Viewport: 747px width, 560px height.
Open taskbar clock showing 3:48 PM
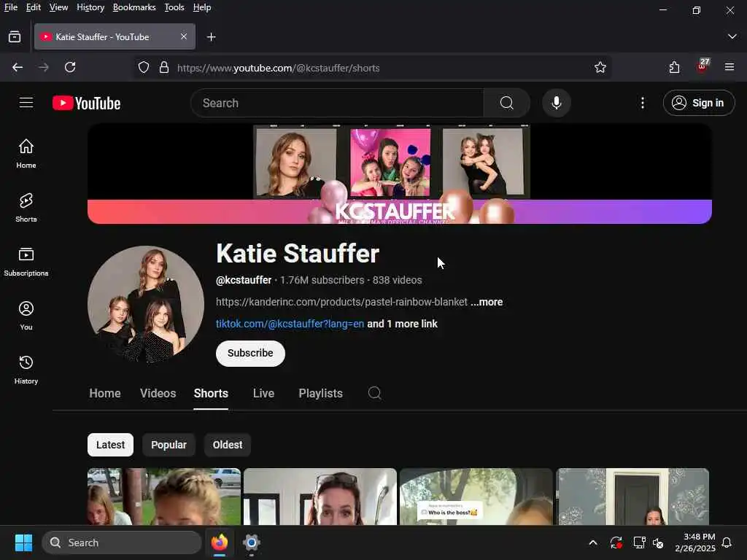[695, 542]
